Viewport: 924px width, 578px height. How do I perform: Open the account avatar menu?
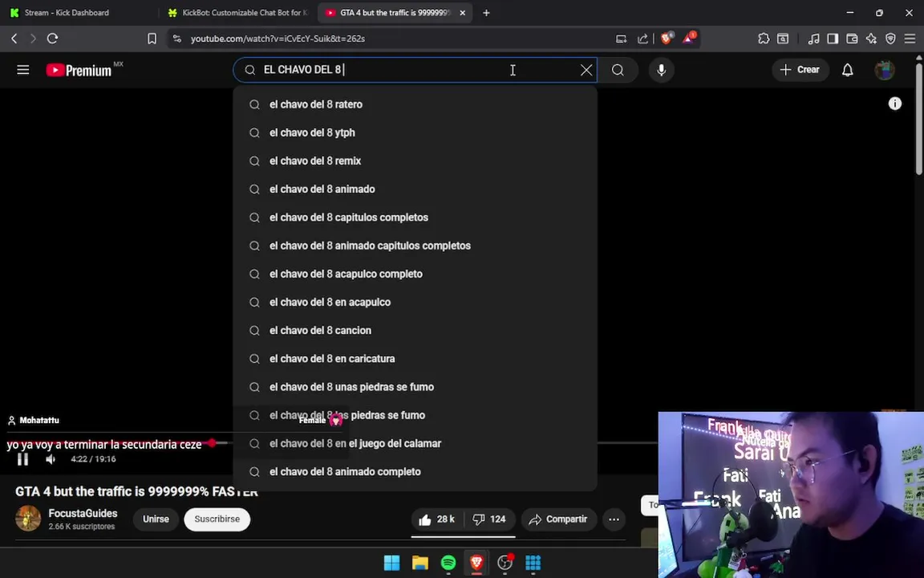point(884,70)
